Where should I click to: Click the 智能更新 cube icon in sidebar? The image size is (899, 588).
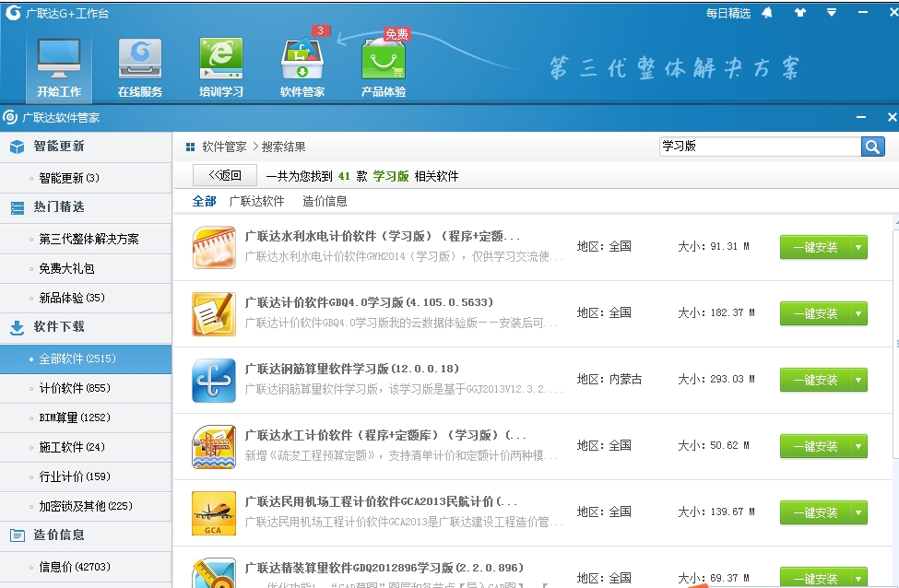pos(18,147)
